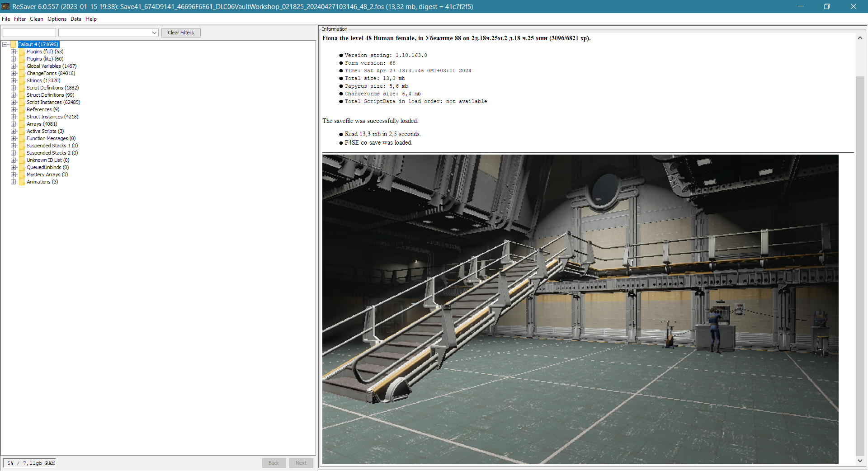Expand the Active Scripts node
This screenshot has height=471, width=868.
pyautogui.click(x=14, y=131)
